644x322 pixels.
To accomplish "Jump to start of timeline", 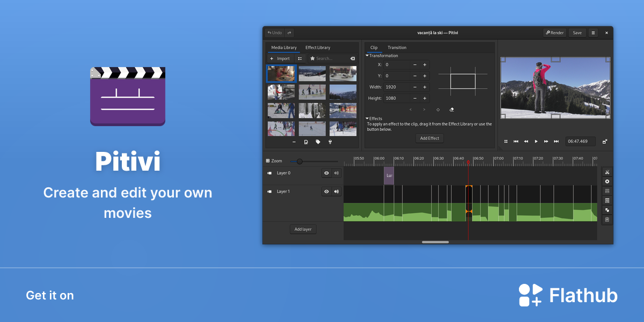I will coord(516,142).
